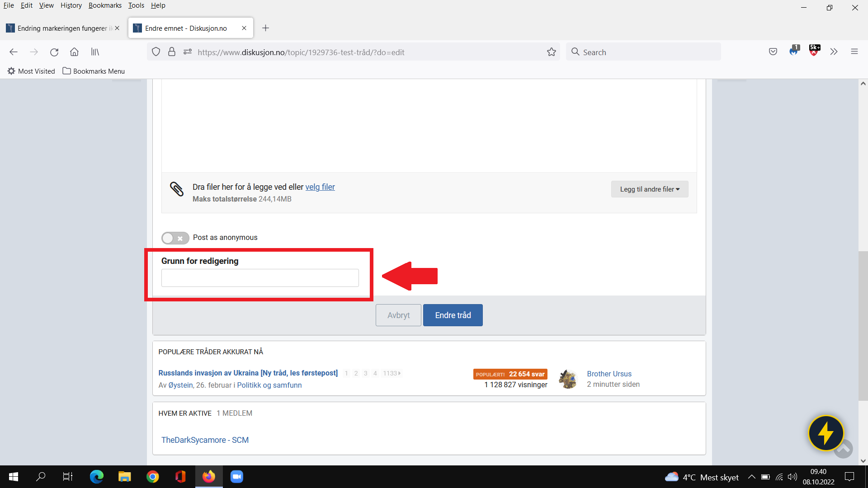Open Zoom from the Windows taskbar

(237, 477)
